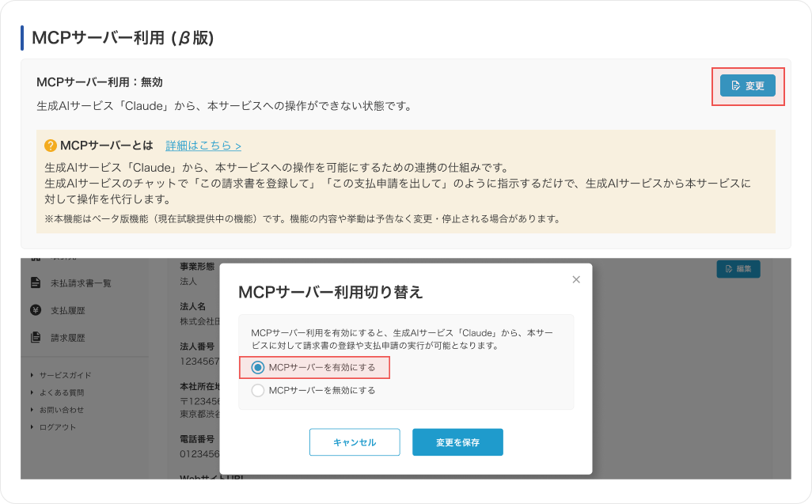
Task: Open the 詳細はこちら link
Action: pyautogui.click(x=203, y=146)
